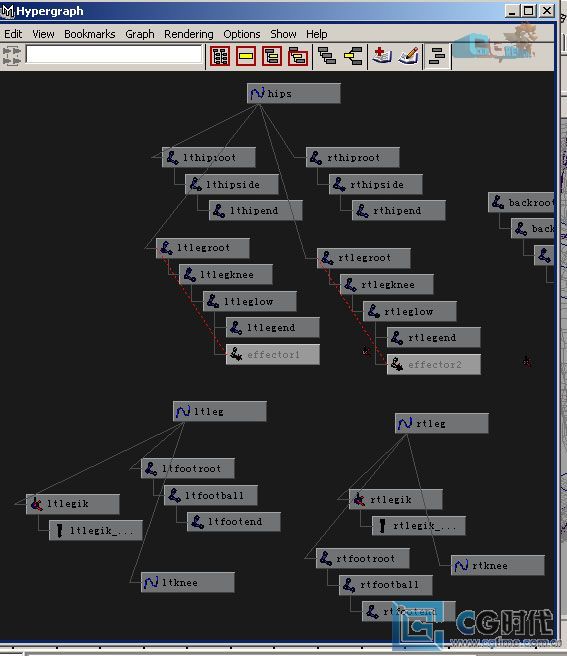Click the frame branch toolbar icon
567x656 pixels.
(298, 56)
